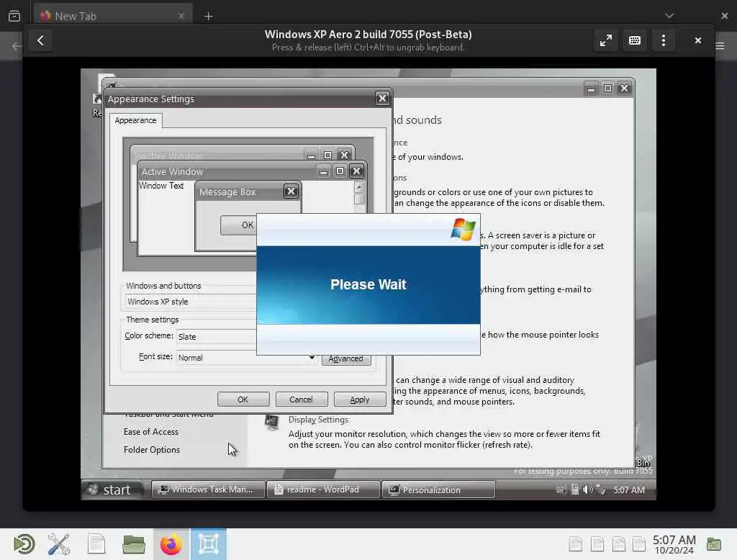The height and width of the screenshot is (560, 737).
Task: Click the Message Box close icon in preview
Action: pyautogui.click(x=291, y=191)
